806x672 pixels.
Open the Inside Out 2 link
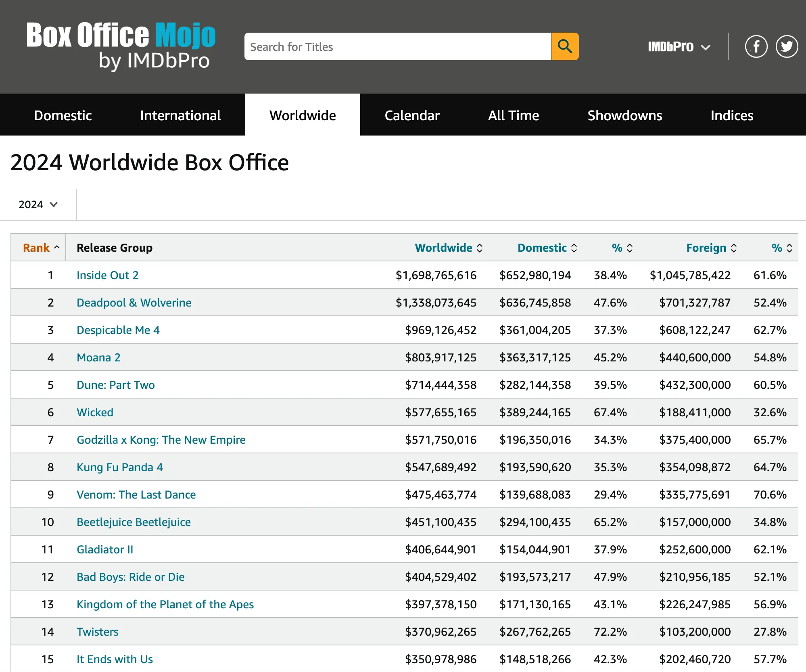coord(107,275)
